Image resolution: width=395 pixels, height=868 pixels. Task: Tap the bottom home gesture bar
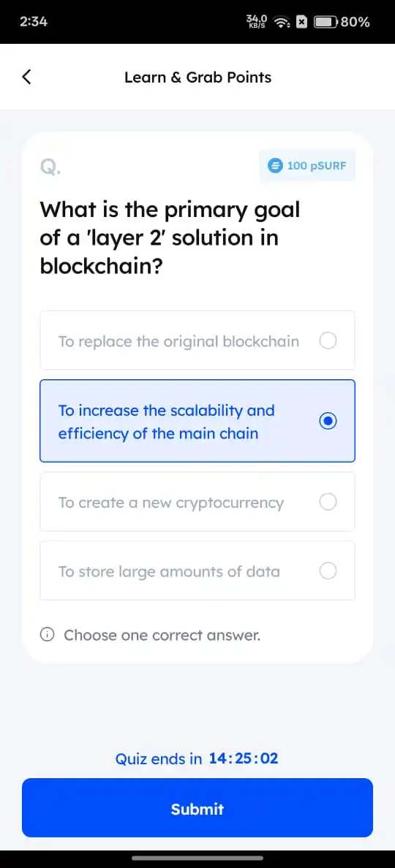[x=197, y=859]
